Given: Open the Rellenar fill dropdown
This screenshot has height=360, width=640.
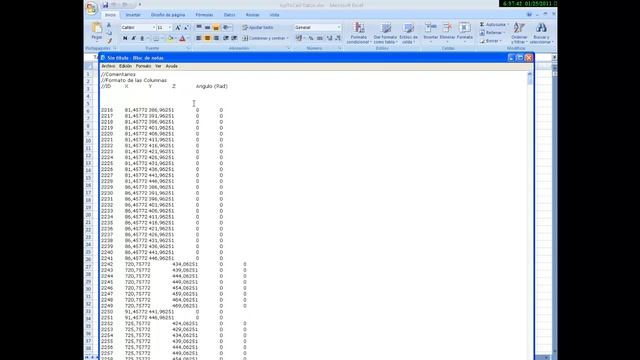Looking at the screenshot, I should point(493,33).
